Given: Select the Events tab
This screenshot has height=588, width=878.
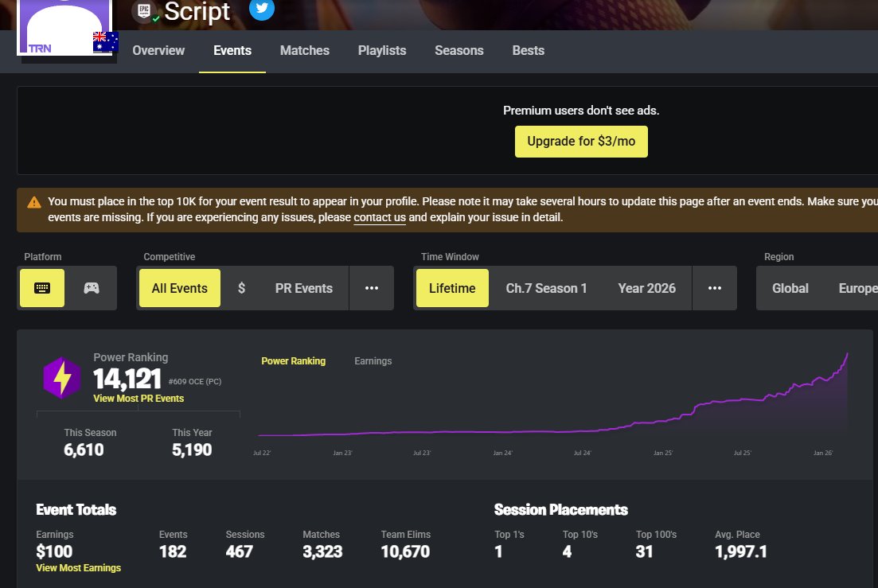Looking at the screenshot, I should [232, 50].
